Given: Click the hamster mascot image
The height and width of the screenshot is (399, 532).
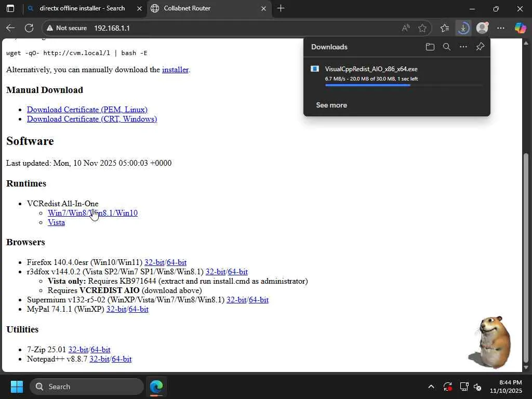Looking at the screenshot, I should pos(490,342).
